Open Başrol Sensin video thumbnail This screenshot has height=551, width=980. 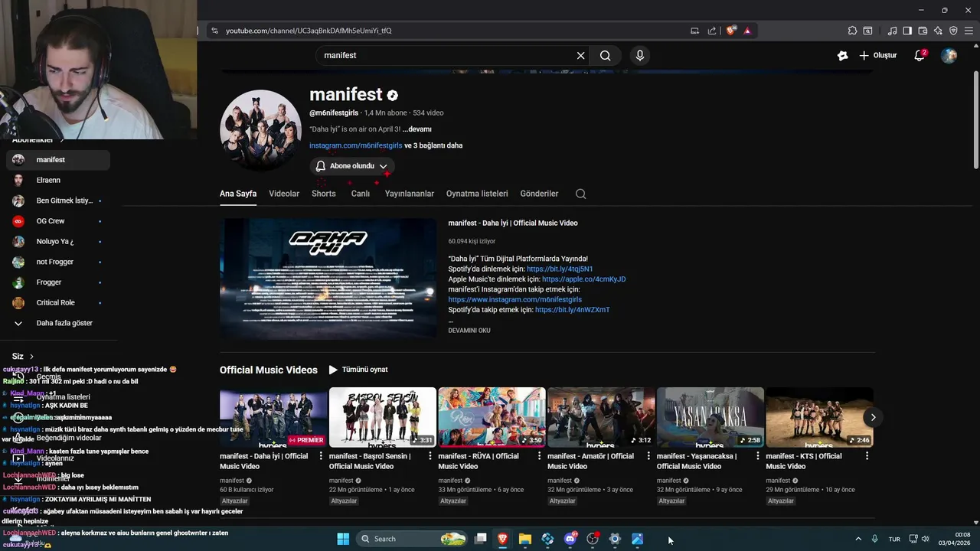(x=383, y=417)
